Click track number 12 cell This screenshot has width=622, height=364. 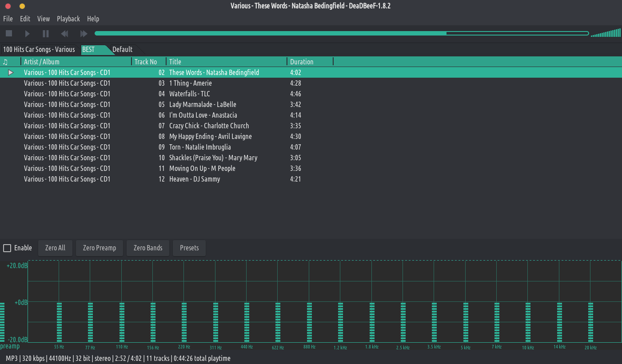point(162,179)
